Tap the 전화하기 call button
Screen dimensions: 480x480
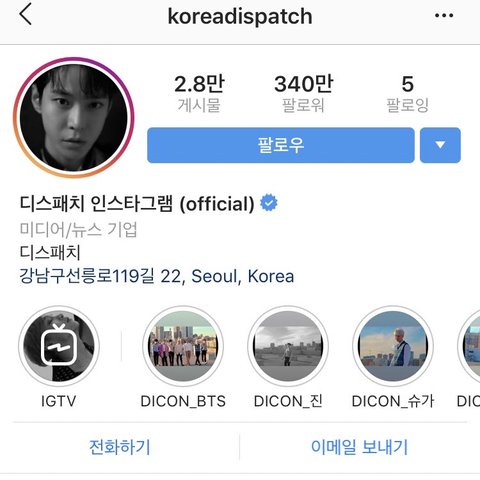tap(120, 447)
